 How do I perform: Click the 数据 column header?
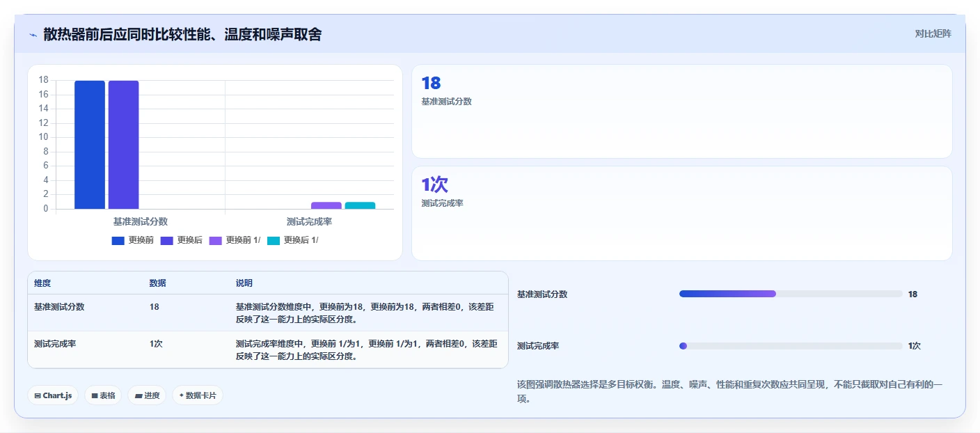coord(157,283)
